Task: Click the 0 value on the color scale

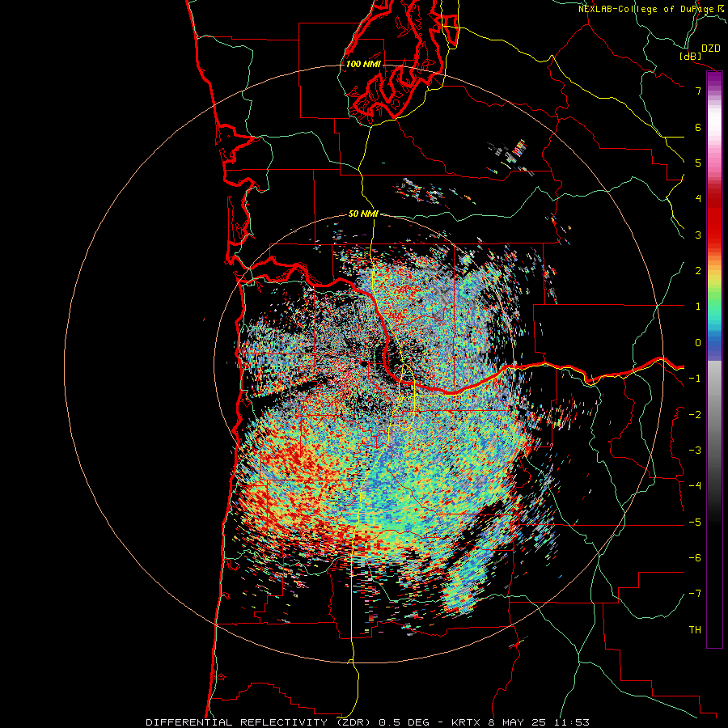Action: (698, 343)
